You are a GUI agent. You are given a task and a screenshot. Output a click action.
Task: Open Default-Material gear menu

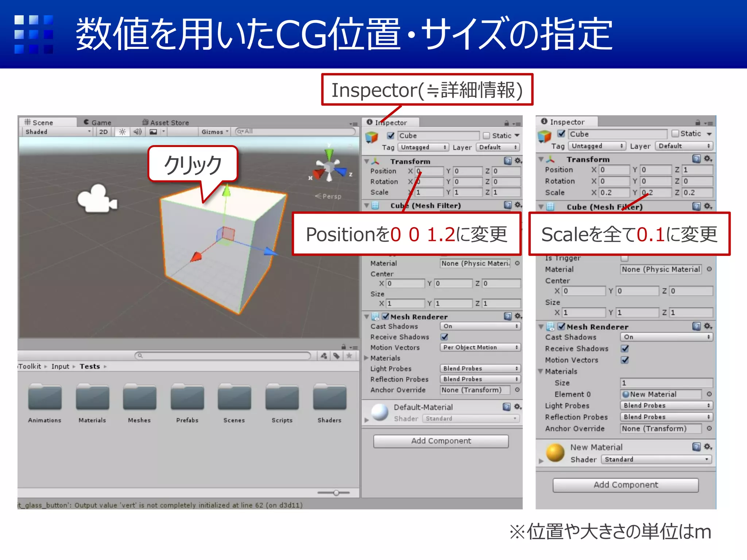[x=518, y=407]
